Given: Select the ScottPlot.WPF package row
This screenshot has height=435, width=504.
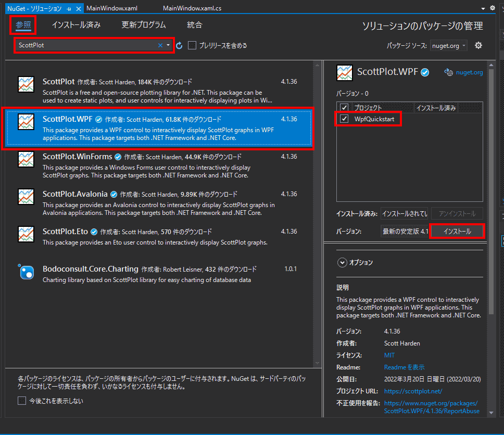Looking at the screenshot, I should [159, 128].
